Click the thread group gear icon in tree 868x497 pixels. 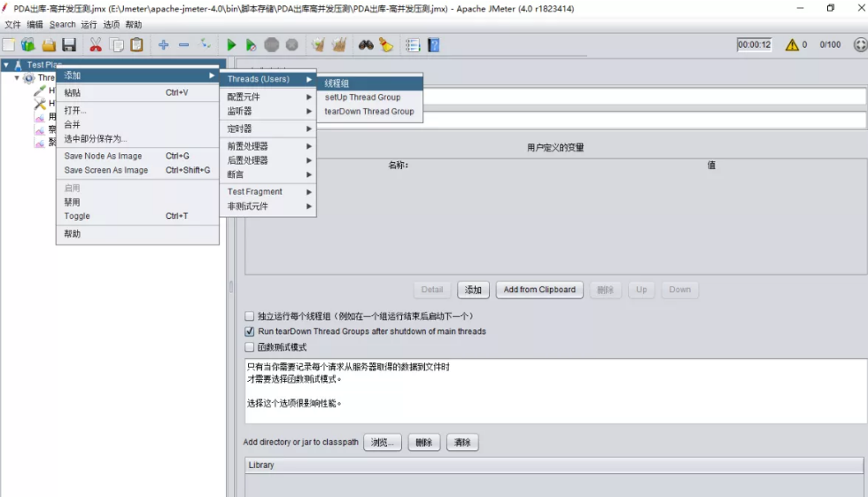tap(29, 78)
